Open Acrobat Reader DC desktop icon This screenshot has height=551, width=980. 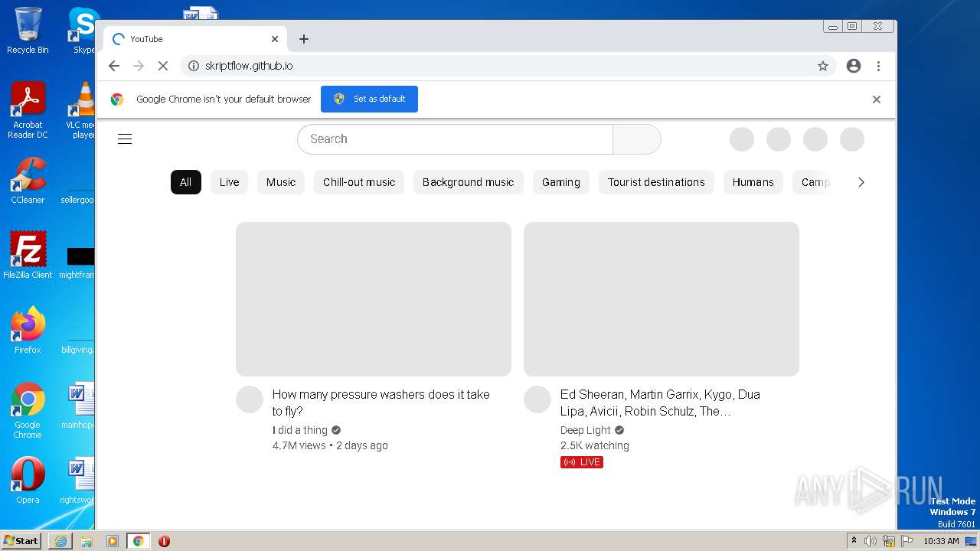click(28, 111)
